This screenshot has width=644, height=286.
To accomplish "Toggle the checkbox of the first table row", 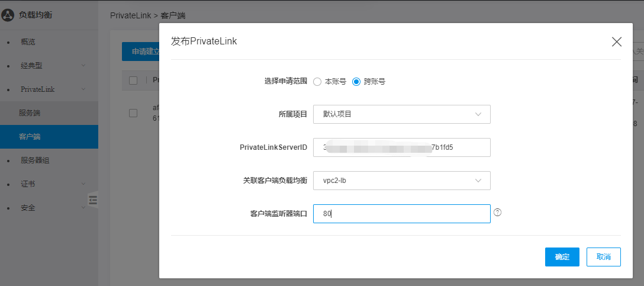I will [x=133, y=113].
